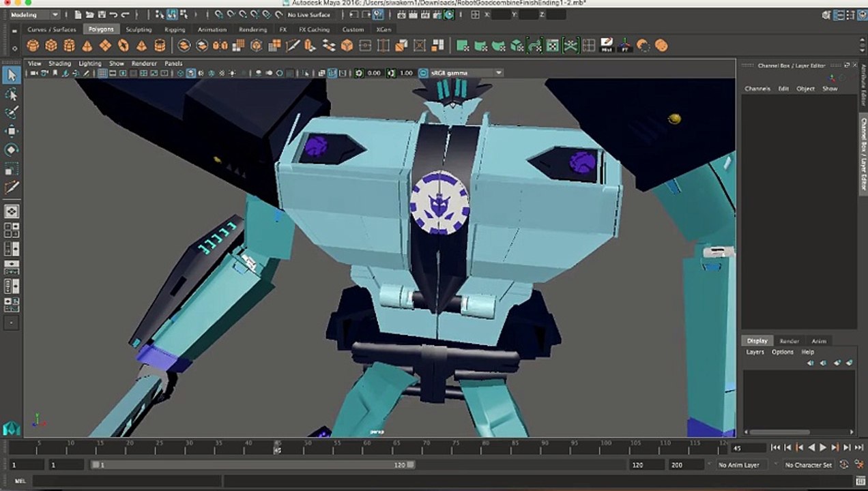
Task: Activate the Select tool arrow in toolbox
Action: coord(12,74)
